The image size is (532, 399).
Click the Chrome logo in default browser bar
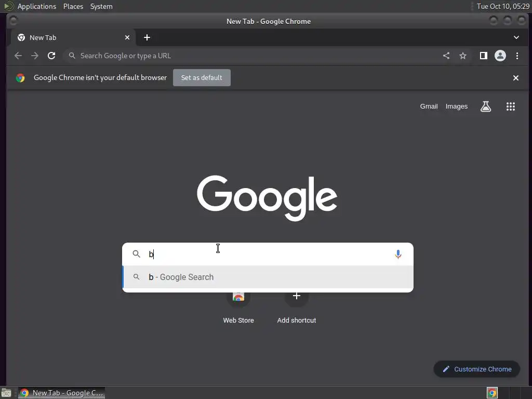tap(20, 78)
